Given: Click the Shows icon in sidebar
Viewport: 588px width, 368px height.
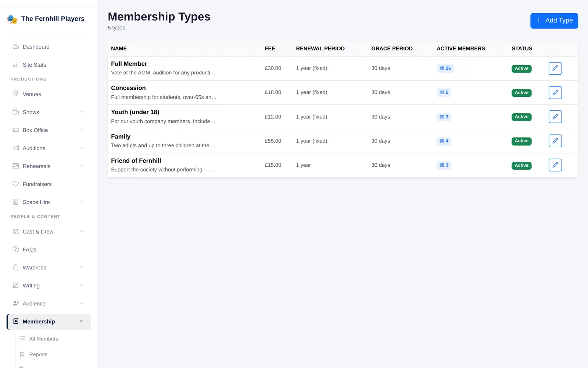Looking at the screenshot, I should tap(16, 112).
